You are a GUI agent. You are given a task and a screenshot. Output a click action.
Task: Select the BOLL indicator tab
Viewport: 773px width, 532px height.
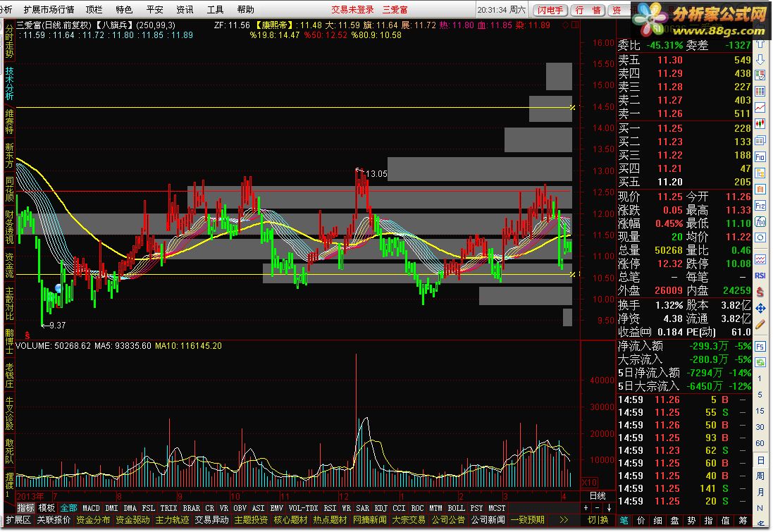point(456,508)
